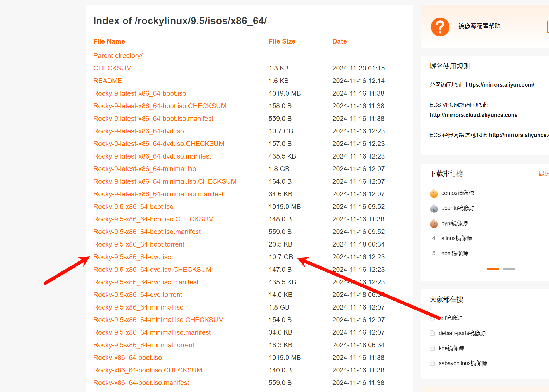This screenshot has width=549, height=392.
Task: Click the orange question mark help icon
Action: 440,27
